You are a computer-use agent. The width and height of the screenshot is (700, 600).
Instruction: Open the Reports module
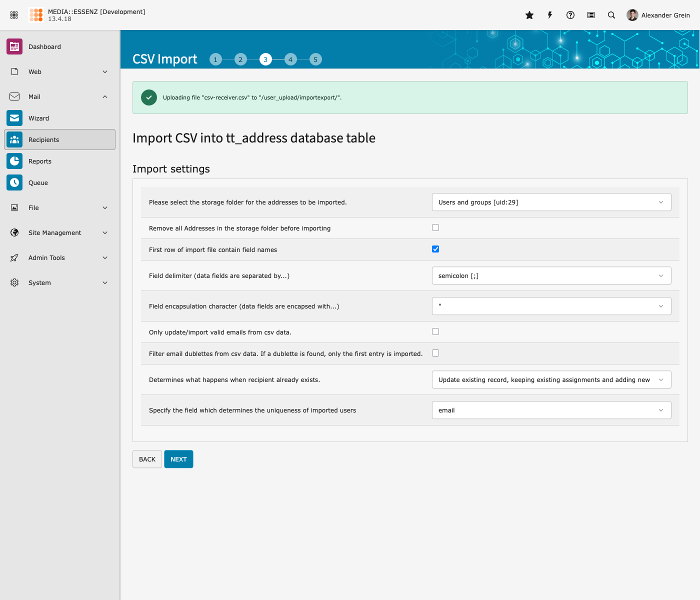40,161
